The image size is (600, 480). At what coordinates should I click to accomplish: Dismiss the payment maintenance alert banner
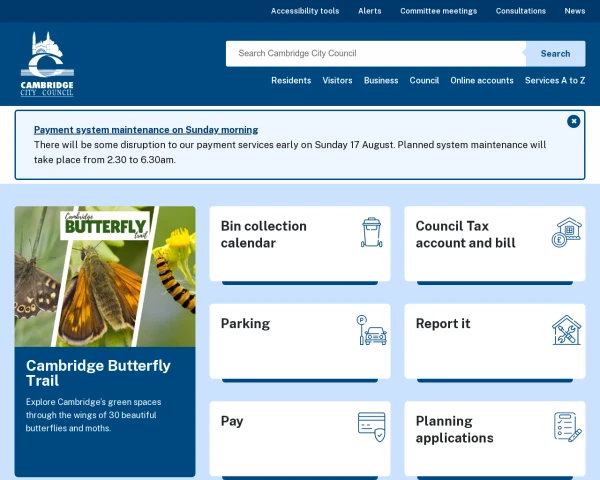point(573,121)
